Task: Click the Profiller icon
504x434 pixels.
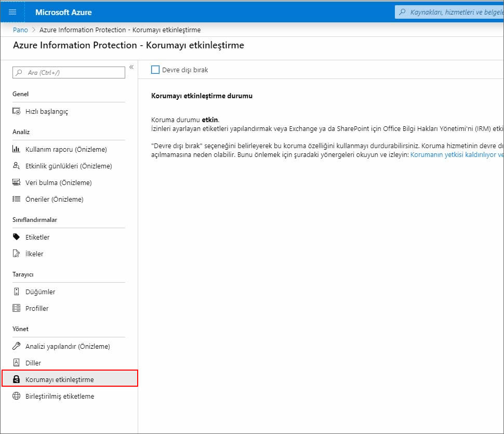Action: [17, 308]
